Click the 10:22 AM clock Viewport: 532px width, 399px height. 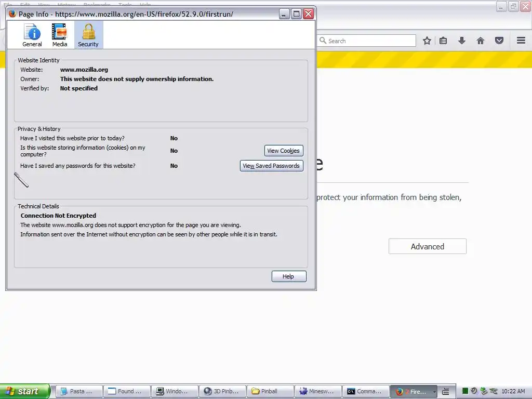click(x=513, y=391)
